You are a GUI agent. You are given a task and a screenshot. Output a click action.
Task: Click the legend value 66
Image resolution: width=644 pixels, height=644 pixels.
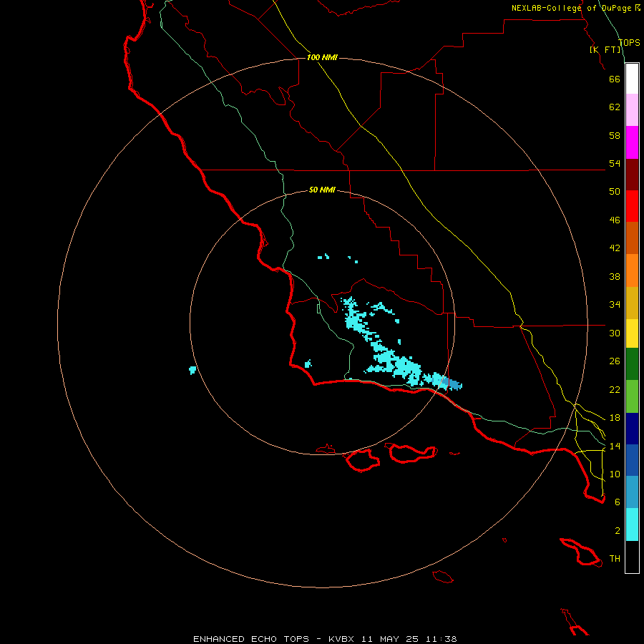[x=615, y=79]
